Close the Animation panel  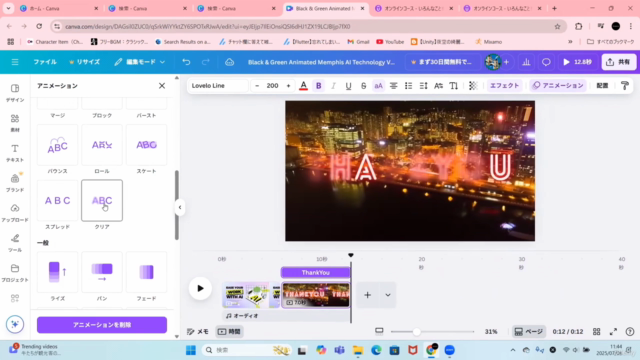point(162,86)
